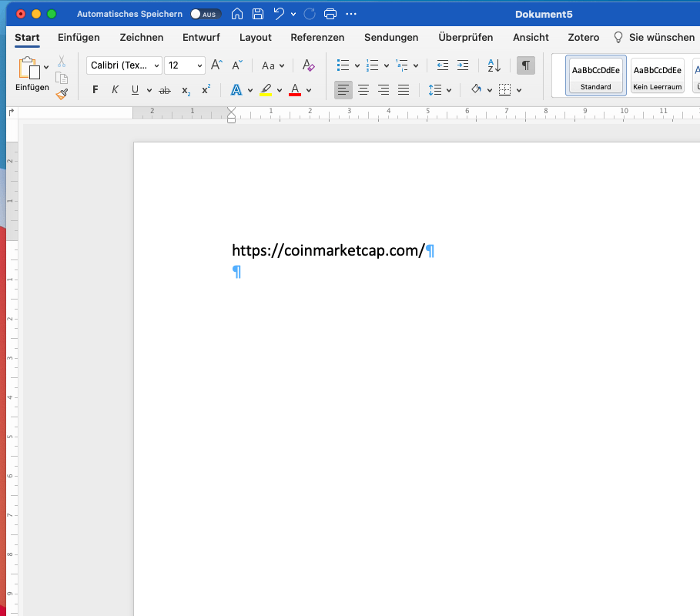Open change case Aa dropdown

273,65
